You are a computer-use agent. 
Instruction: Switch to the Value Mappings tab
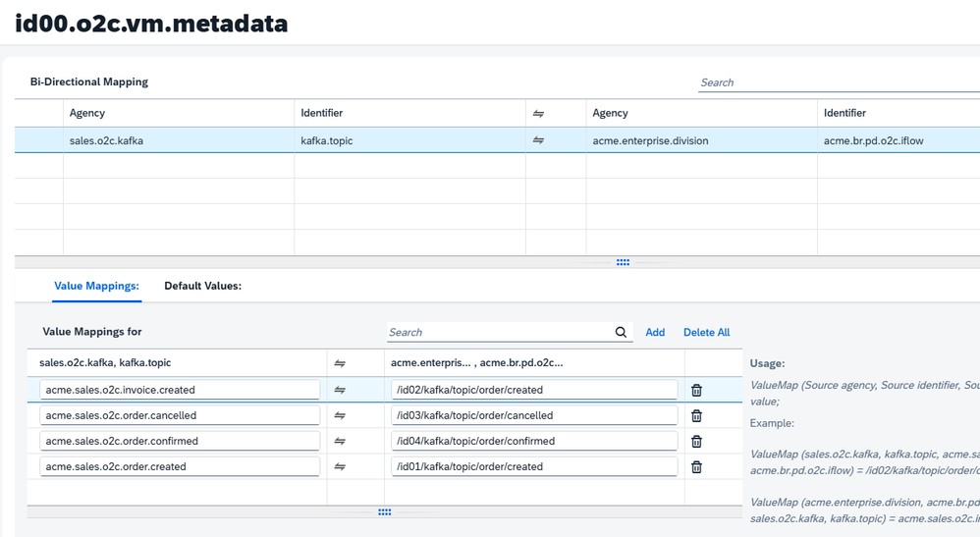point(97,286)
